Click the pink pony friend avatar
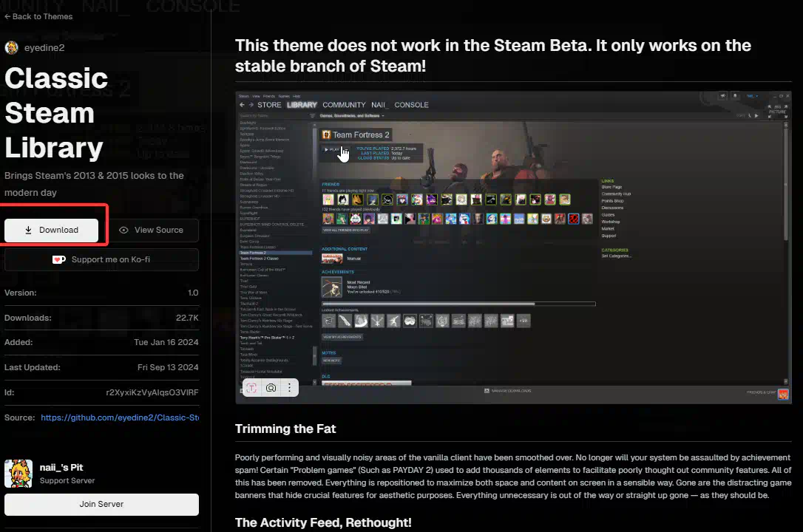 [x=328, y=199]
